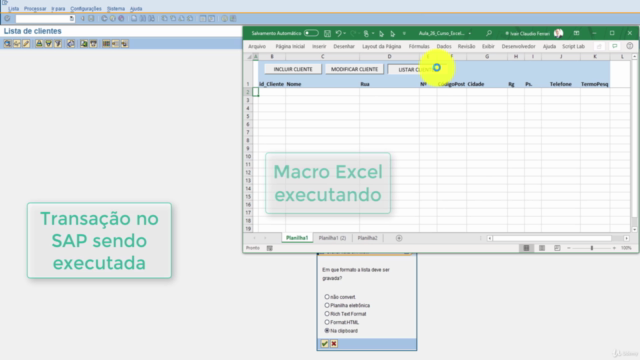Screen dimensions: 640x360
Task: Click the Find icon in SAP standard toolbar
Action: (x=143, y=18)
